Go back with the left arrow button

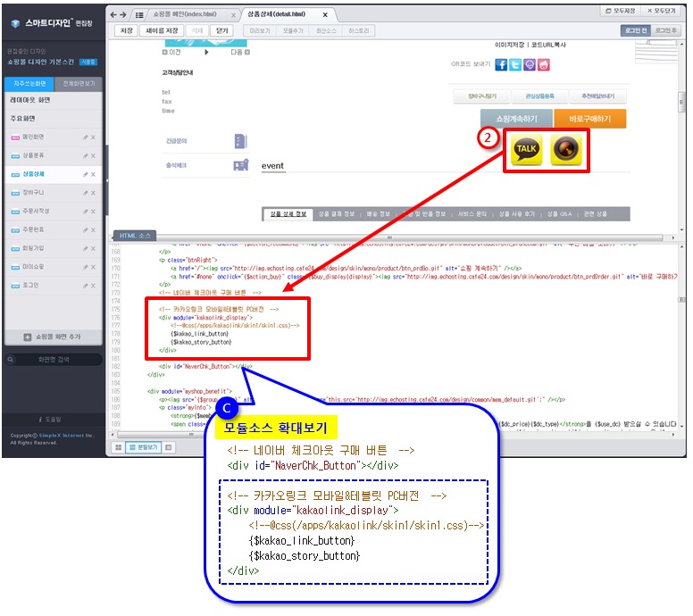113,14
